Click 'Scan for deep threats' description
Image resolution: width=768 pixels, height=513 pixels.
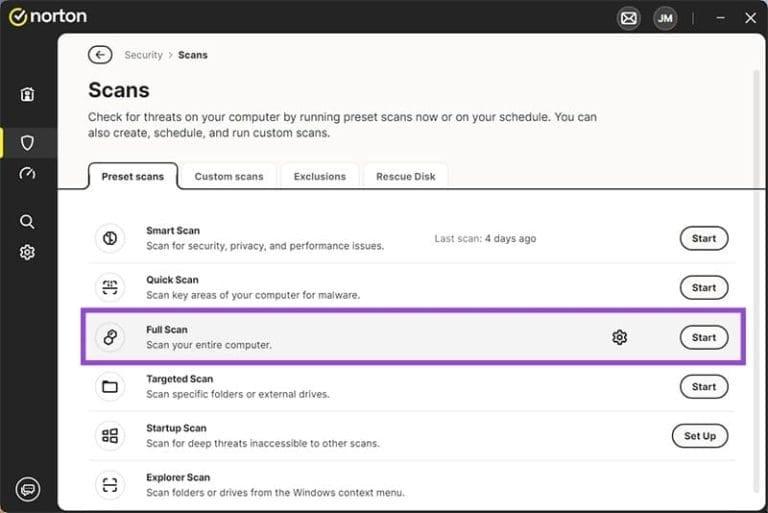tap(198, 443)
